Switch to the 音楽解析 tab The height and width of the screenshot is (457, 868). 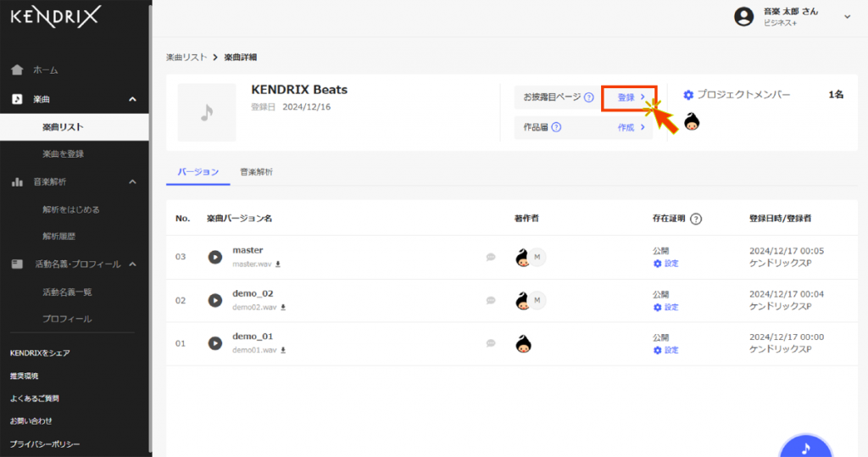click(256, 171)
